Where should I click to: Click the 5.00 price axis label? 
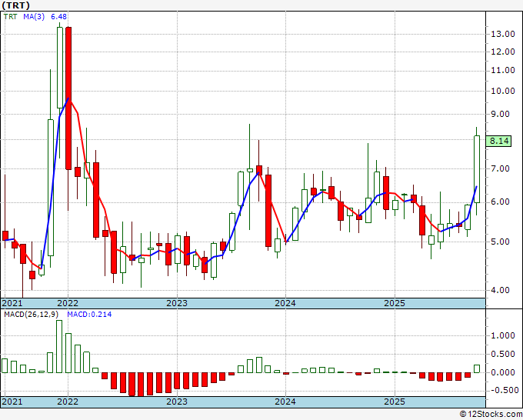coord(501,242)
